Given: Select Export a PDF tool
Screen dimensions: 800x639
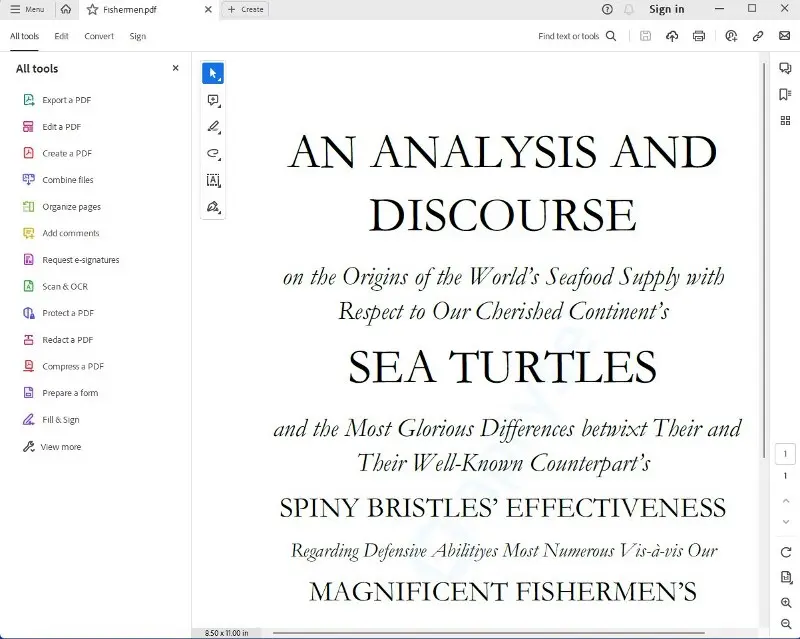Looking at the screenshot, I should click(57, 100).
